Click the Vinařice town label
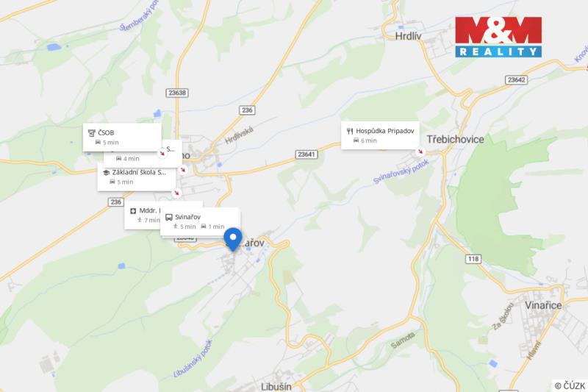 pos(543,305)
